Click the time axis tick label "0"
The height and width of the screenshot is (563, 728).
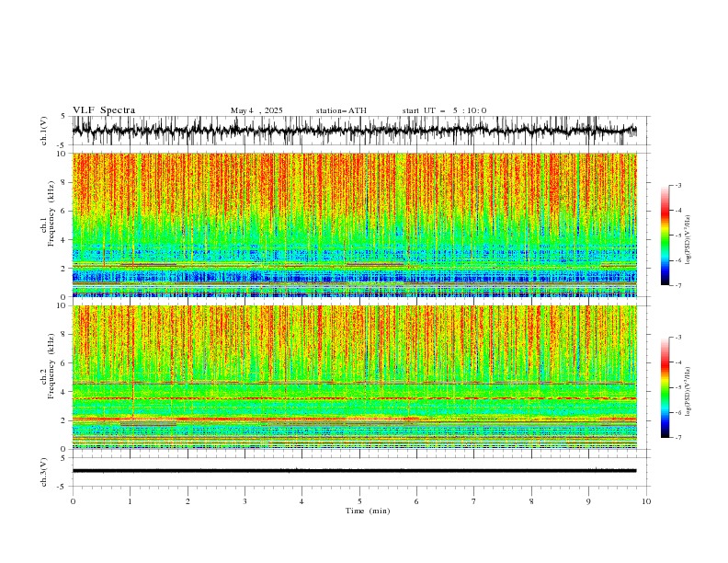[x=73, y=501]
